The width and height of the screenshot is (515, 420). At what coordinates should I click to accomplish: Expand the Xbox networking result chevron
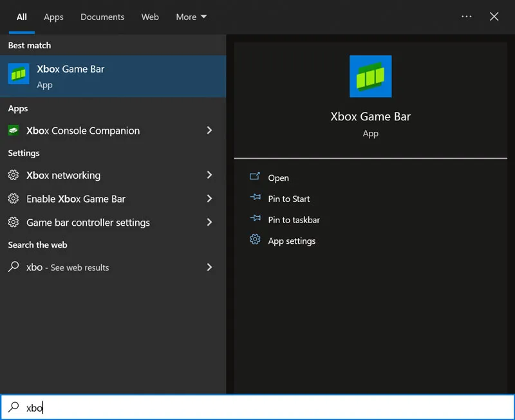[209, 175]
